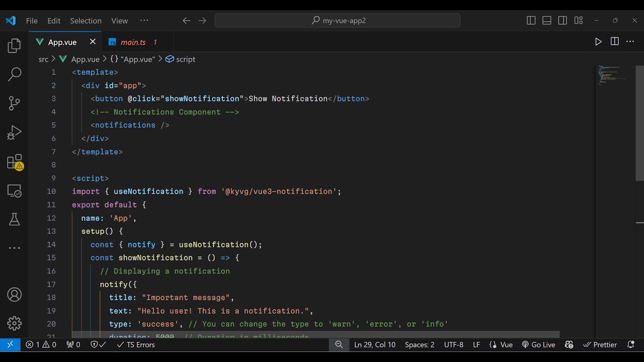
Task: Open Testing flask icon view
Action: point(15,219)
